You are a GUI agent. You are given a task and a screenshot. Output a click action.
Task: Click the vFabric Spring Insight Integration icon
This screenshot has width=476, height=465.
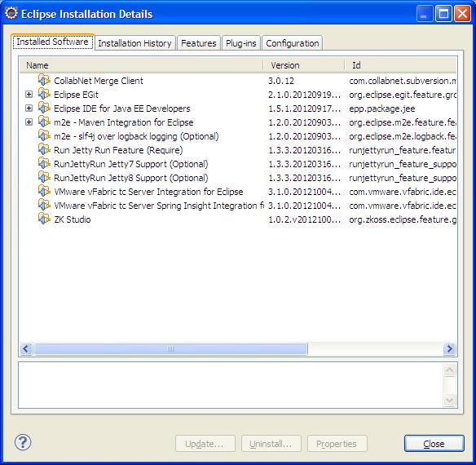click(44, 206)
